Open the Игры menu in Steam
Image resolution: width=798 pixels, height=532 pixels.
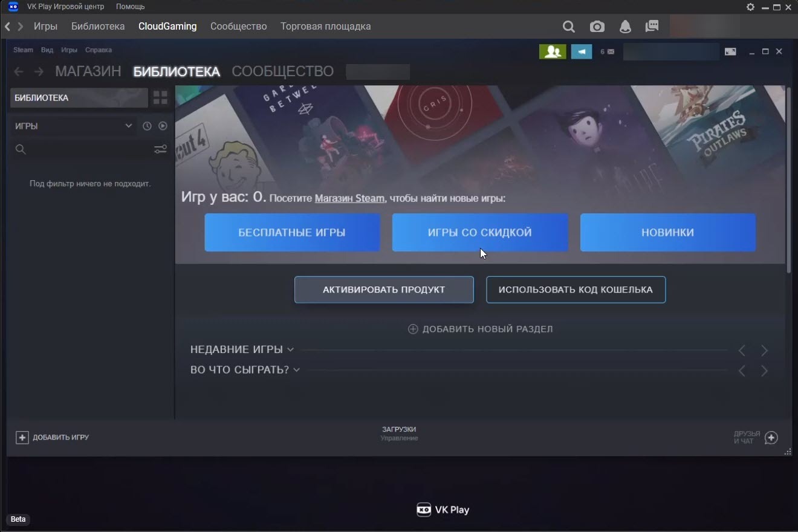(x=69, y=50)
